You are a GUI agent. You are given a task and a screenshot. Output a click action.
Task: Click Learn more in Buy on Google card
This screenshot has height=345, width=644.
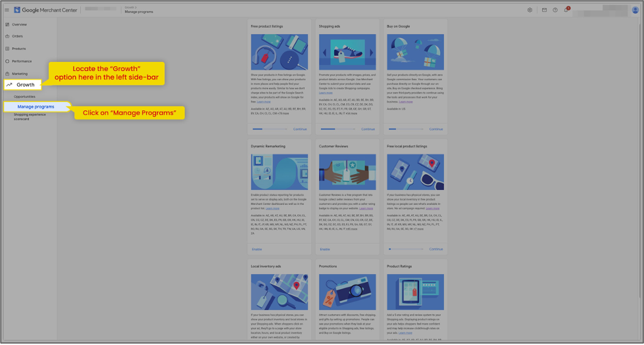point(406,102)
